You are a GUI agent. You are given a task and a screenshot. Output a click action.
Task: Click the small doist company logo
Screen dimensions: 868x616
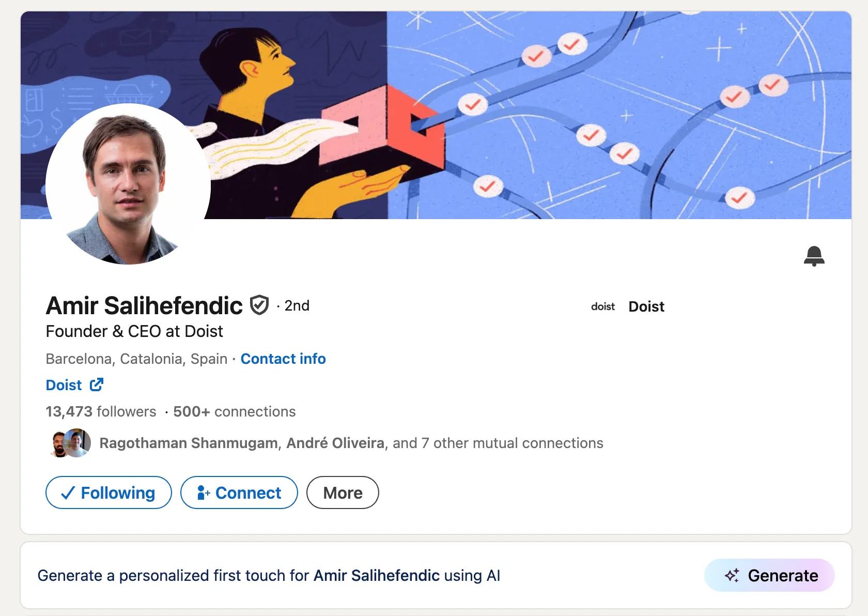coord(603,307)
